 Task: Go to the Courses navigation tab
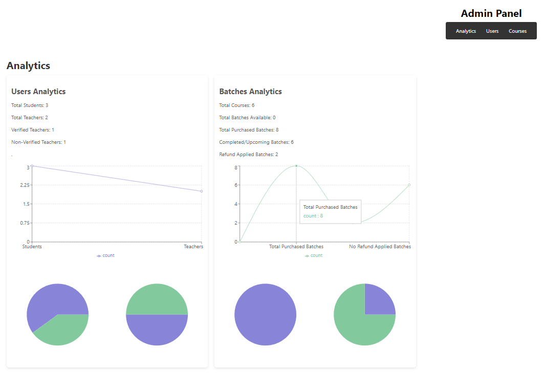(517, 31)
